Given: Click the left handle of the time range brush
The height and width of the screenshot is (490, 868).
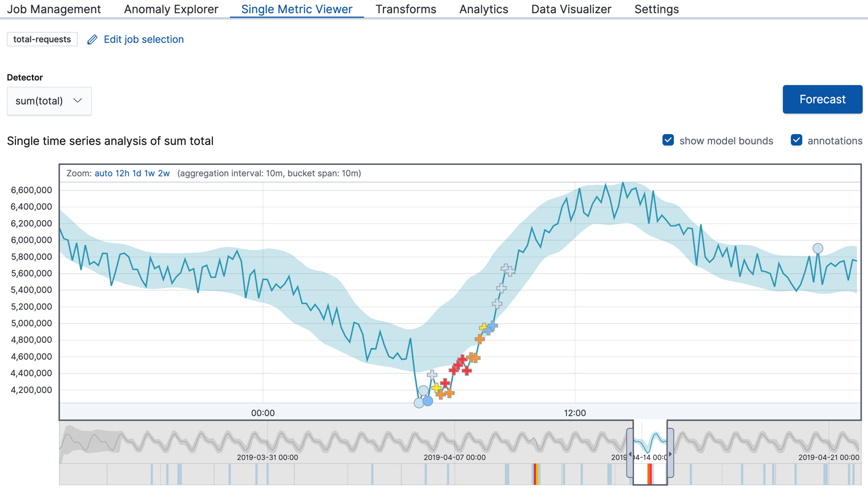Looking at the screenshot, I should (630, 453).
